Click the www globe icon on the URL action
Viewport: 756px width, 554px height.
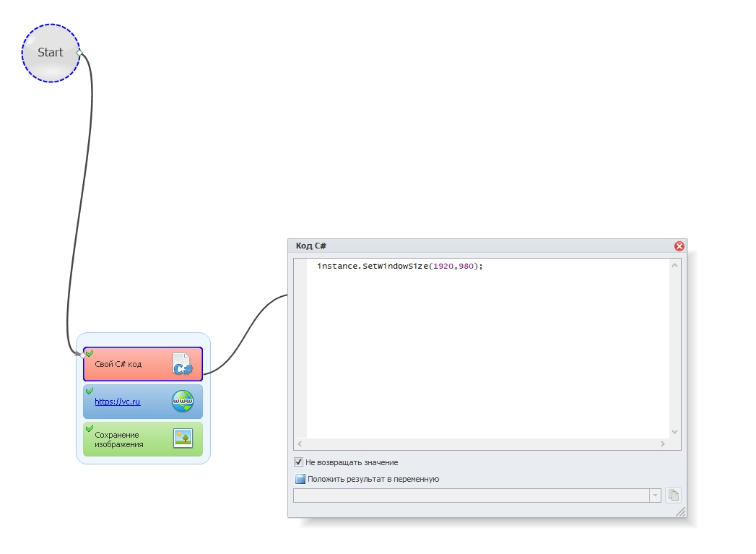click(183, 401)
